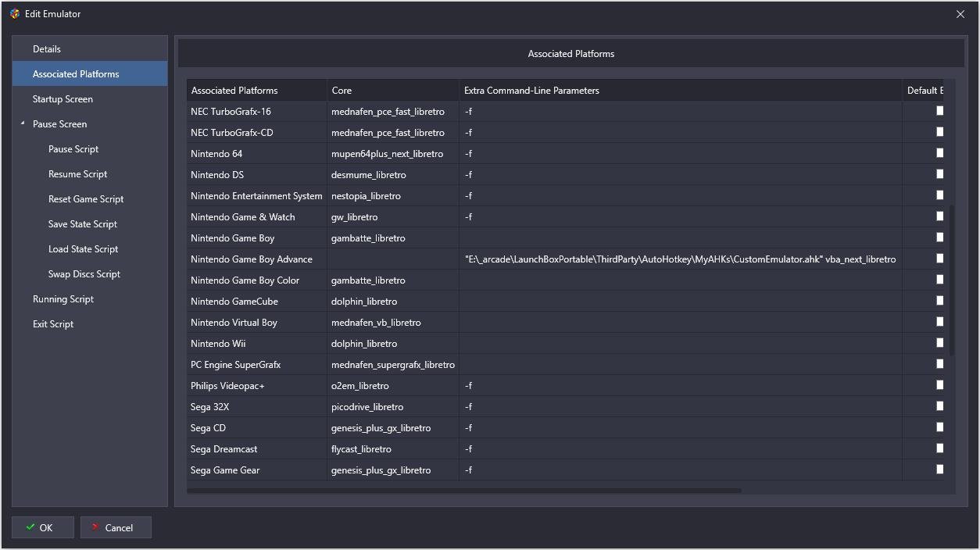Click the empty core cell for Game Boy Advance
Image resolution: width=980 pixels, height=550 pixels.
pos(393,259)
